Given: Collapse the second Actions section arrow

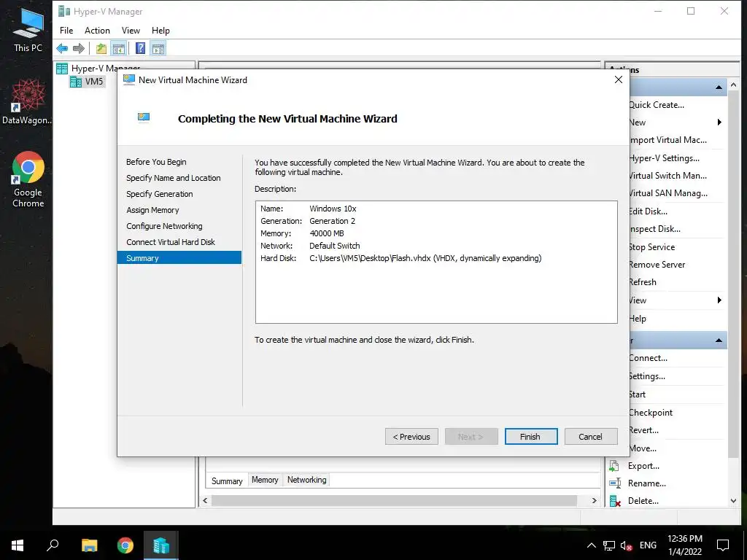Looking at the screenshot, I should coord(719,341).
